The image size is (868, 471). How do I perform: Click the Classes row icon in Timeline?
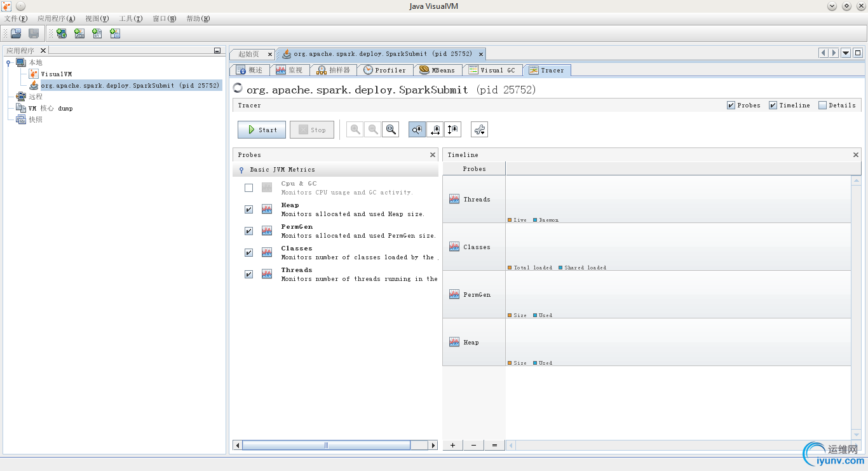454,247
